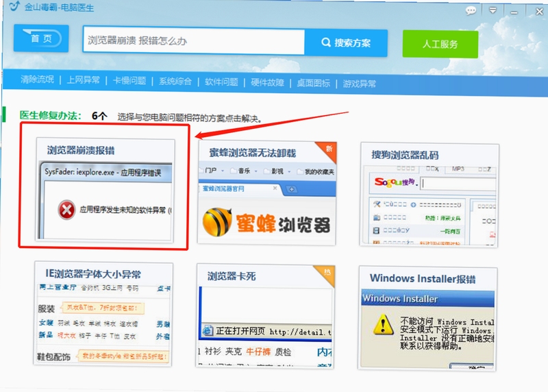
Task: Open the 桌面图标 category
Action: 314,83
